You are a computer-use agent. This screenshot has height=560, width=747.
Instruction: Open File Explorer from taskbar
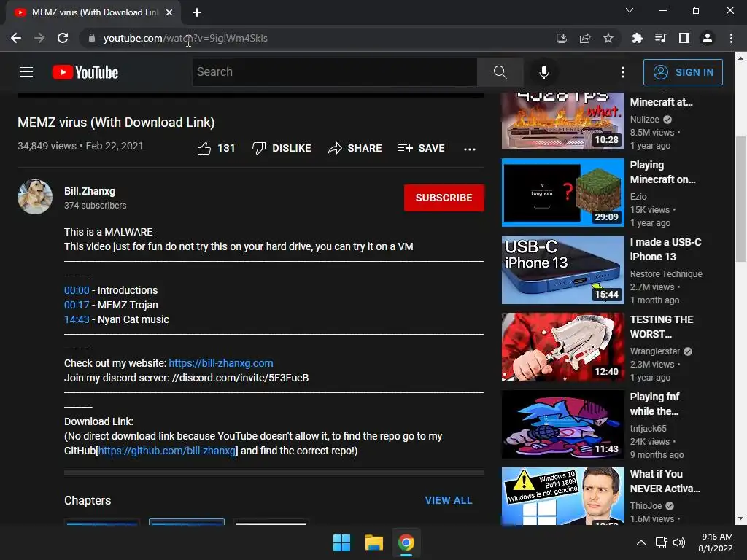pyautogui.click(x=374, y=542)
